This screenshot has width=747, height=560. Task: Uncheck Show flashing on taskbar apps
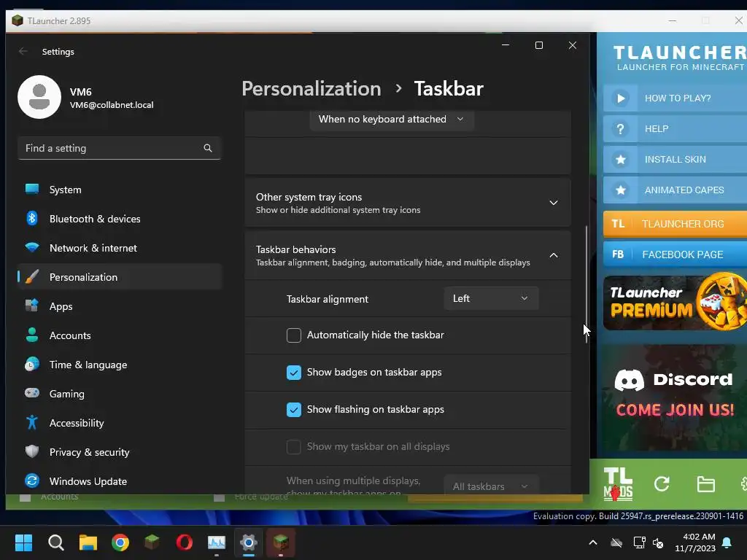click(x=294, y=410)
